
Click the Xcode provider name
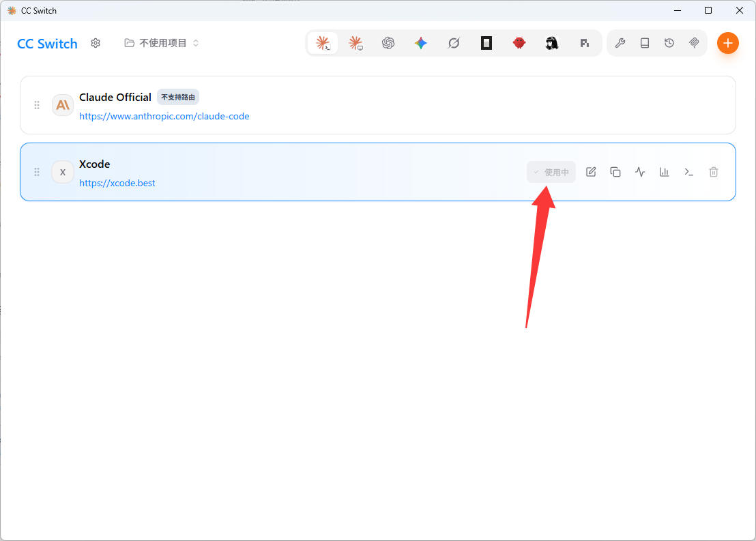tap(94, 164)
